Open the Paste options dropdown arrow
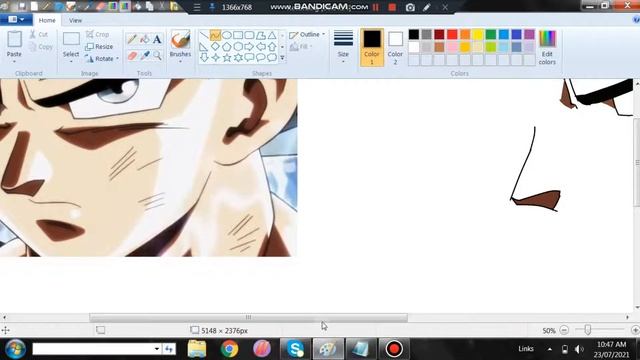This screenshot has height=360, width=640. click(14, 62)
